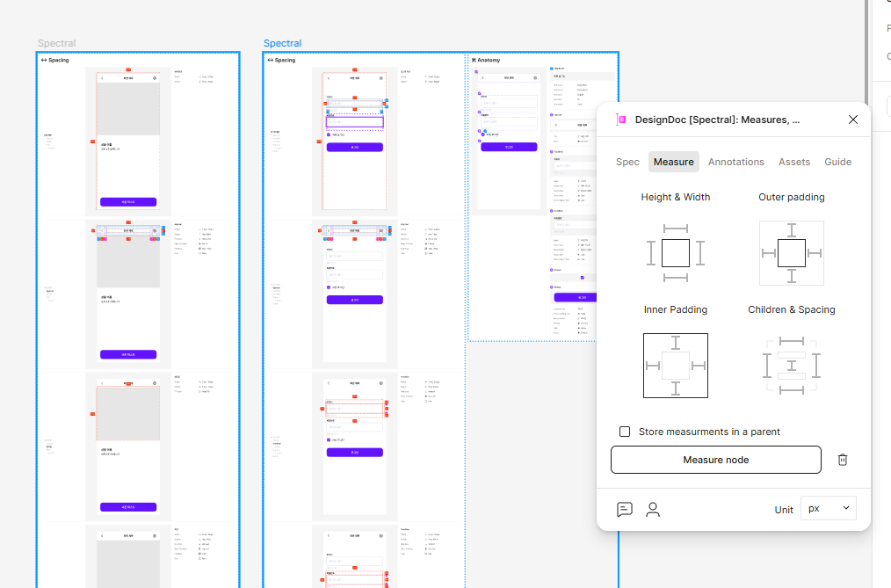
Task: Go to the Assets tab
Action: 793,162
